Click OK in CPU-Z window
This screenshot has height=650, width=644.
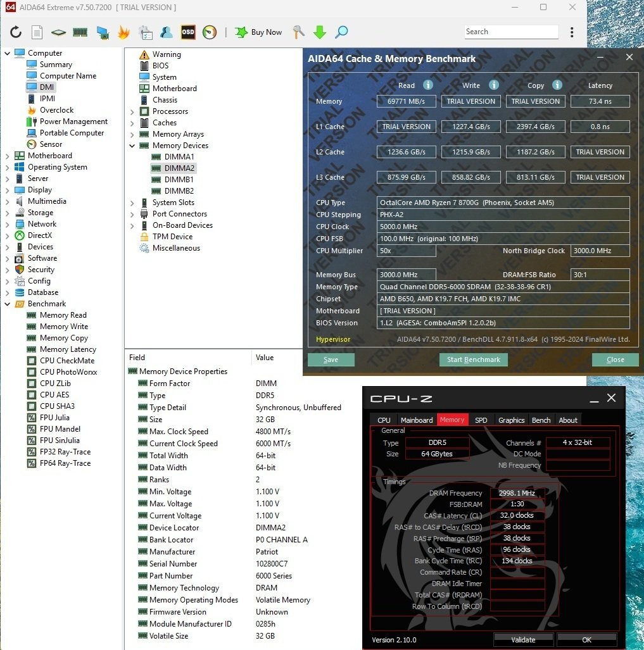coord(587,640)
